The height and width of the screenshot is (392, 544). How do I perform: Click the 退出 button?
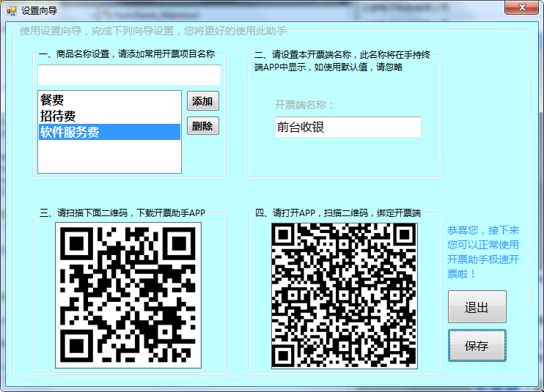coord(477,307)
